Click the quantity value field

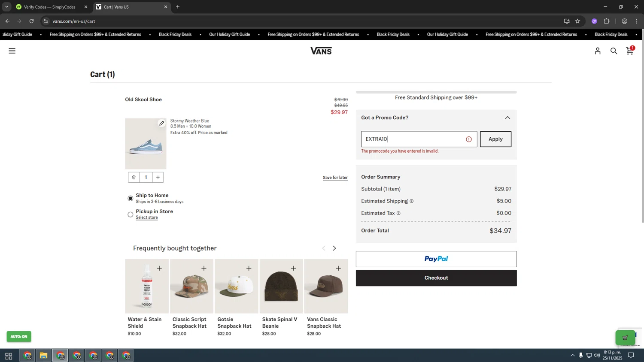coord(146,177)
